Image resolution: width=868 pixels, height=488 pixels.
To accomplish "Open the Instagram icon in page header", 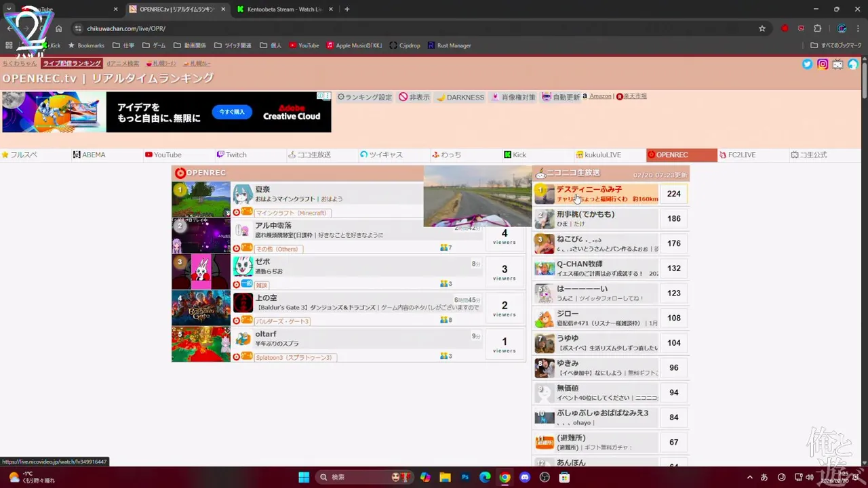I will pyautogui.click(x=823, y=64).
